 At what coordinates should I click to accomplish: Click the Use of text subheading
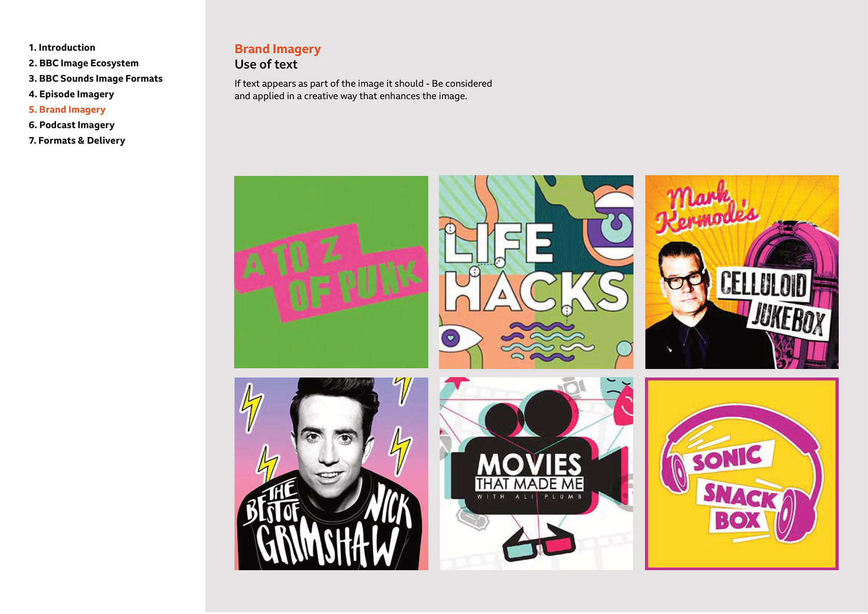click(x=266, y=64)
